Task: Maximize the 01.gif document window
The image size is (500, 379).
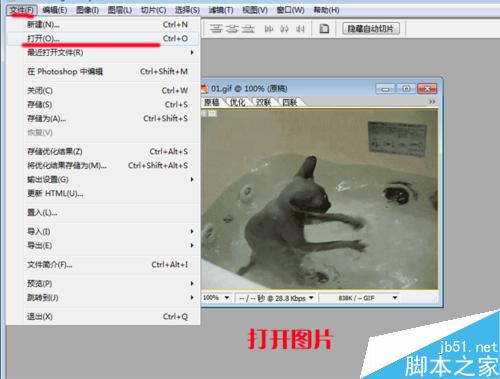Action: 406,89
